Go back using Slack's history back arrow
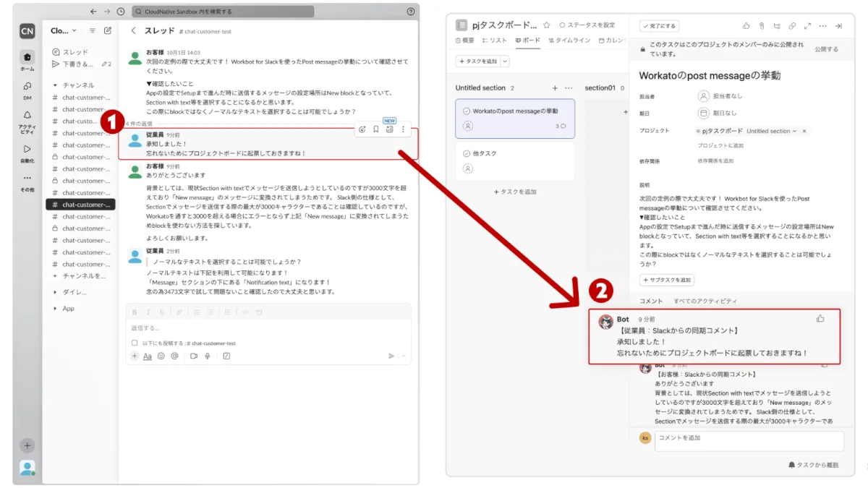This screenshot has width=868, height=488. (x=93, y=12)
